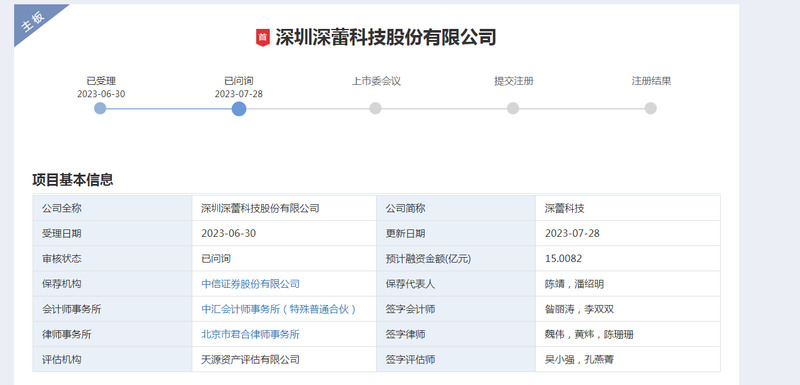This screenshot has height=385, width=800.
Task: Click the 签字评估师 label cell
Action: [456, 360]
